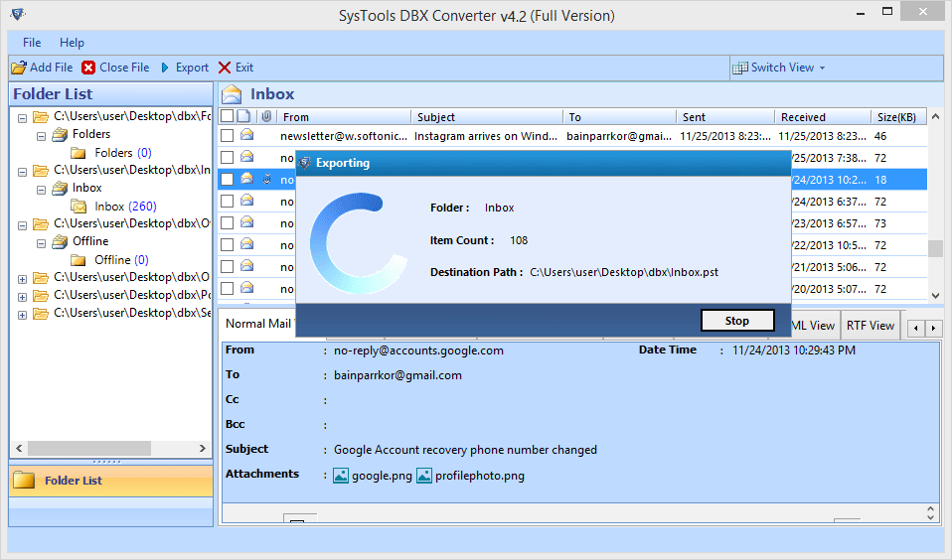Expand the C:\Users\user\Desktop\dbx\Po tree node

click(23, 297)
